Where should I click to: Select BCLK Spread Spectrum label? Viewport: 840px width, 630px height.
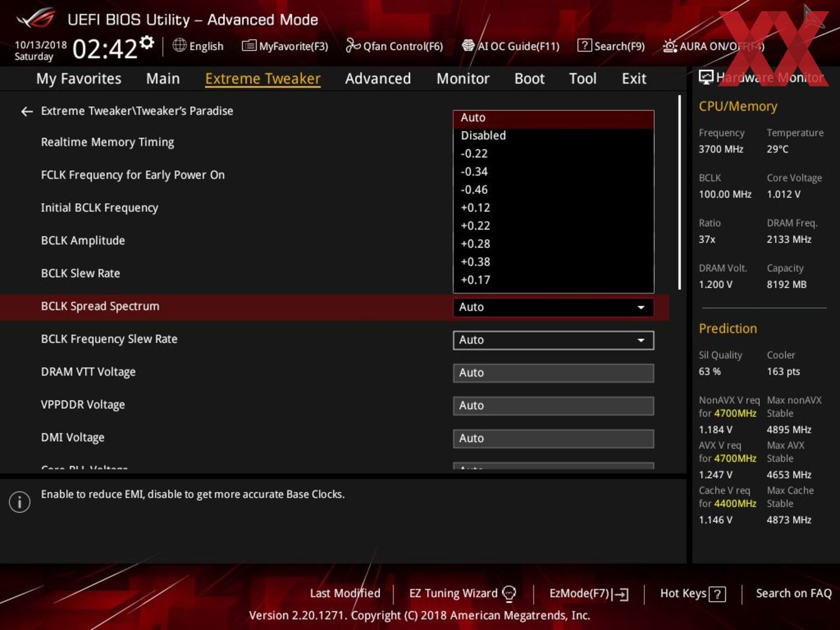point(100,306)
